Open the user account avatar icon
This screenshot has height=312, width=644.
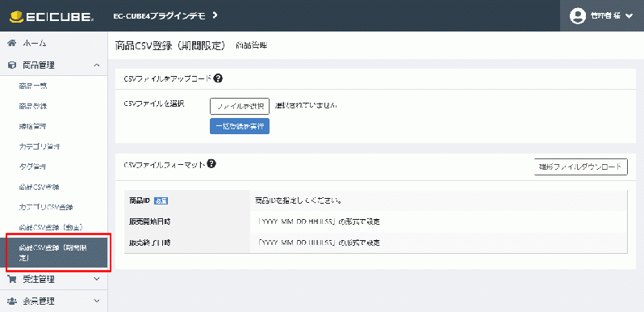coord(578,16)
